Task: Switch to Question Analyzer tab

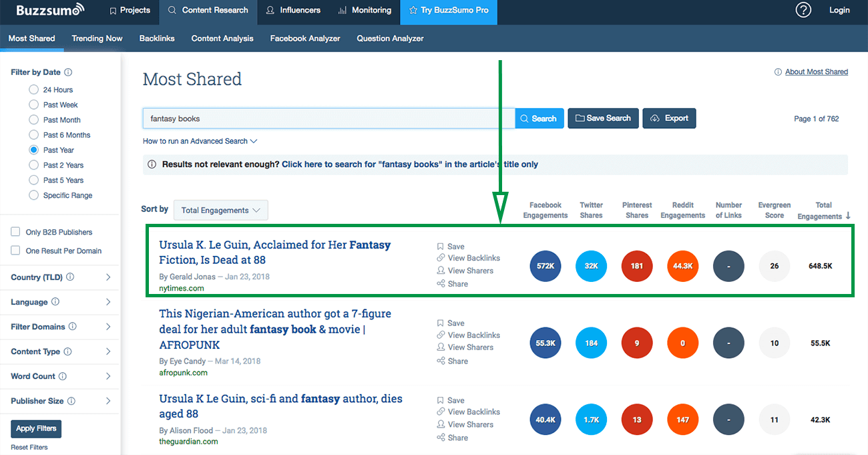Action: tap(390, 38)
